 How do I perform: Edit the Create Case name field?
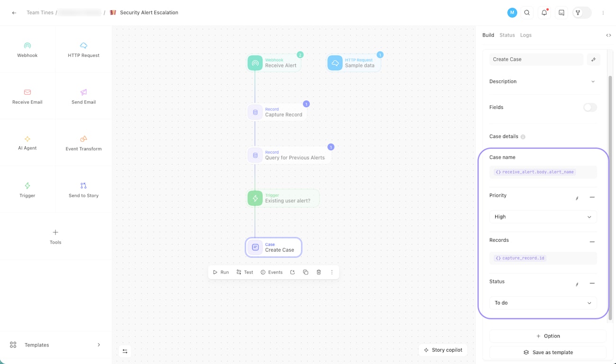(x=536, y=59)
